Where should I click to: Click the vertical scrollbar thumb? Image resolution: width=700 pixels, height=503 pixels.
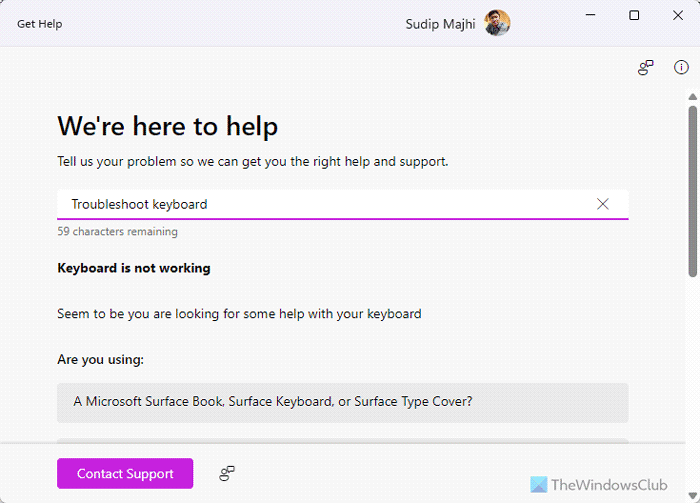pos(692,190)
